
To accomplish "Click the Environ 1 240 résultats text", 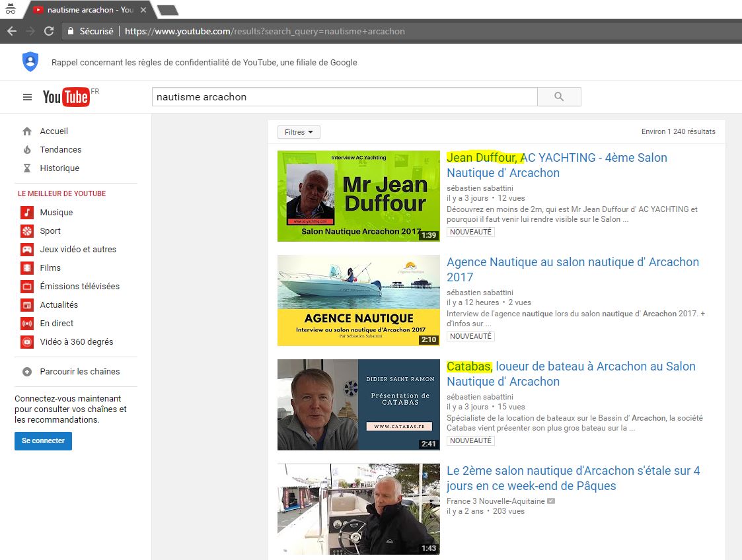I will point(678,131).
